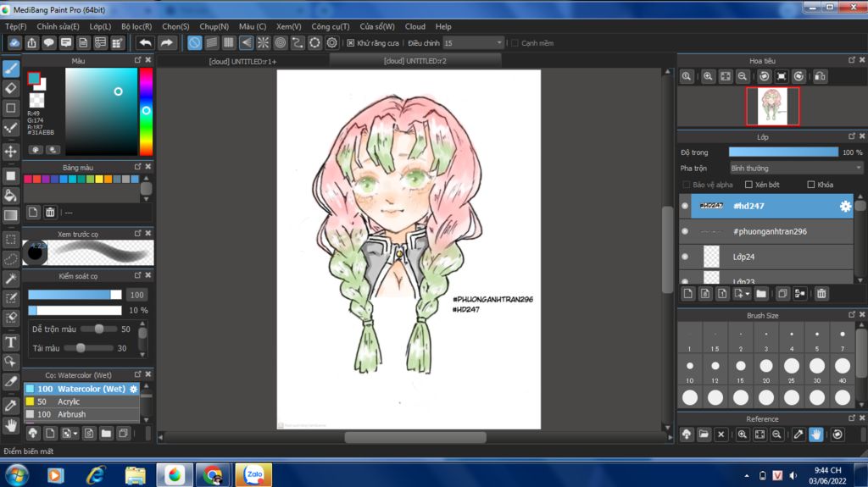This screenshot has width=868, height=487.
Task: Select the Text tool
Action: coord(11,342)
